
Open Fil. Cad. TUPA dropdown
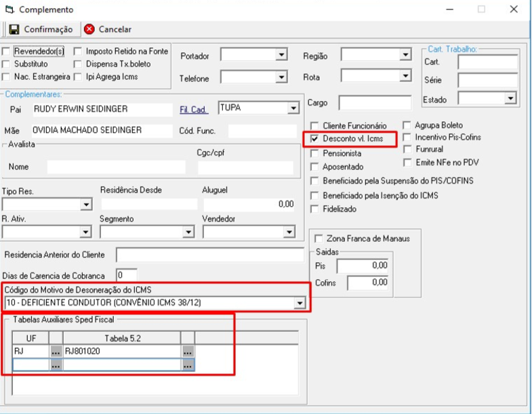[x=293, y=108]
